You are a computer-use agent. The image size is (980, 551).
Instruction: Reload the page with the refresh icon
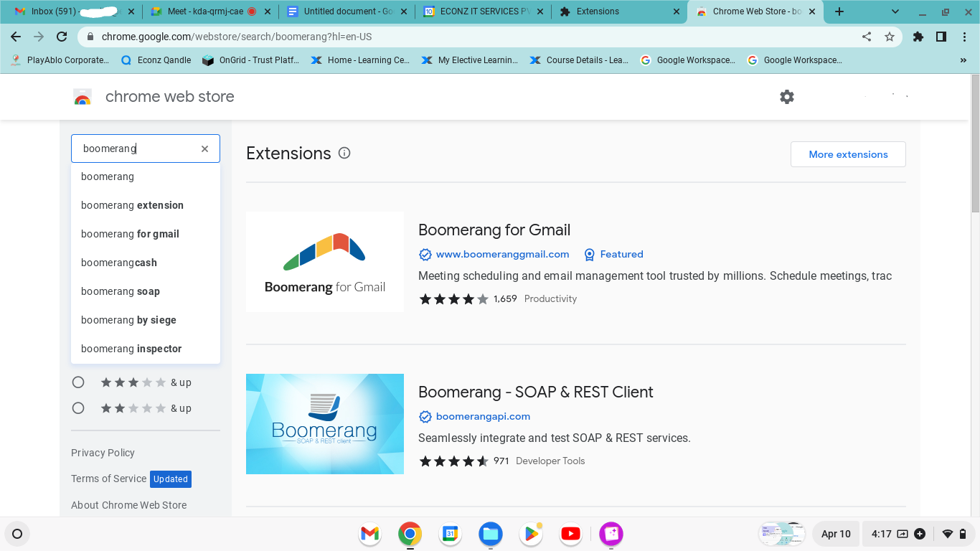pyautogui.click(x=62, y=37)
